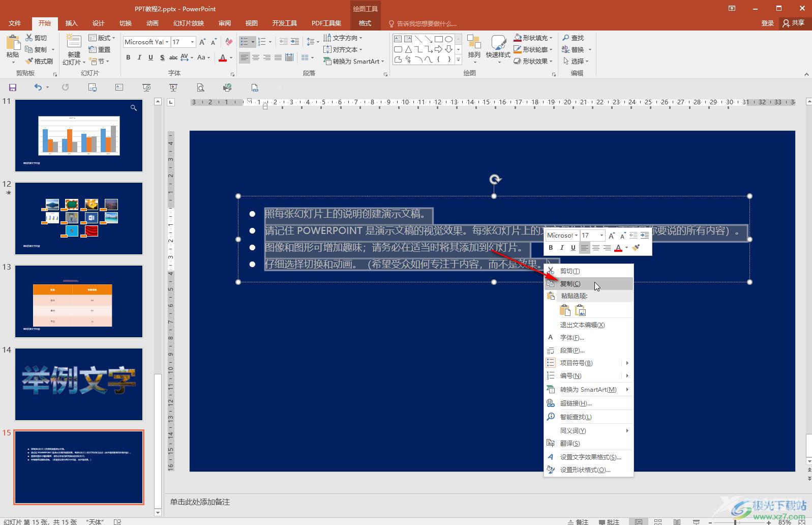
Task: Click the mini toolbar Format Painter icon
Action: (636, 248)
